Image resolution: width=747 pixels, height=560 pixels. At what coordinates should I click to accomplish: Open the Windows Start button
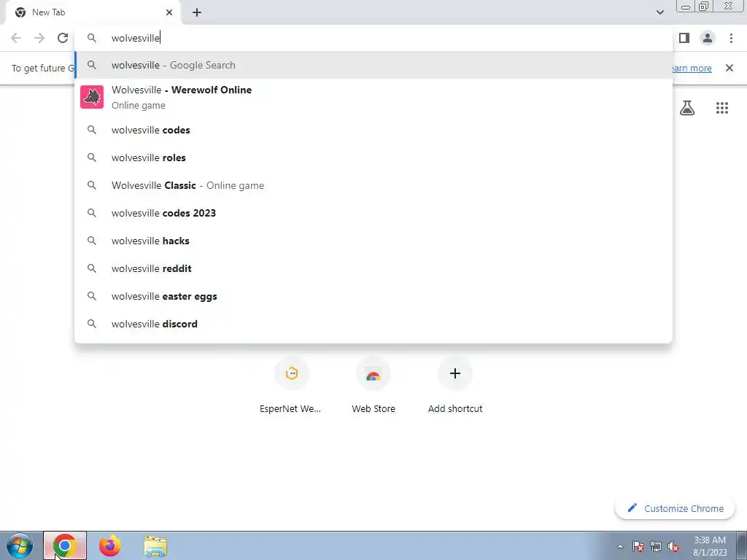(x=20, y=545)
